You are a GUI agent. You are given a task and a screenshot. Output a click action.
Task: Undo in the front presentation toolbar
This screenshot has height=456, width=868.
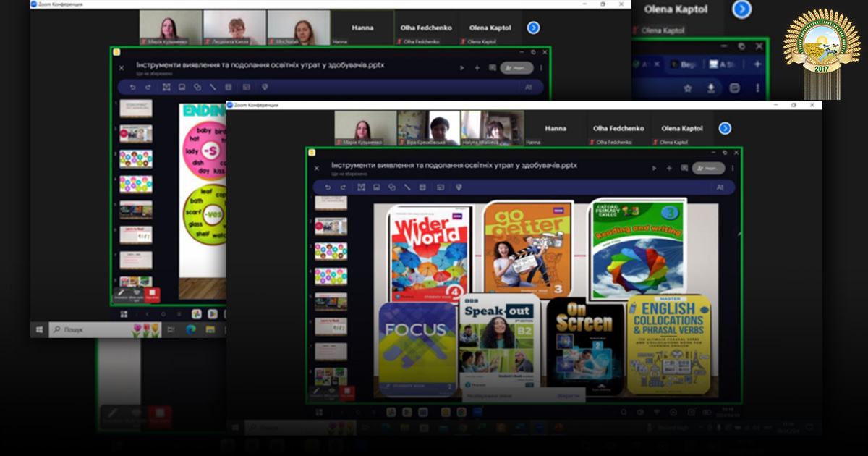[328, 187]
